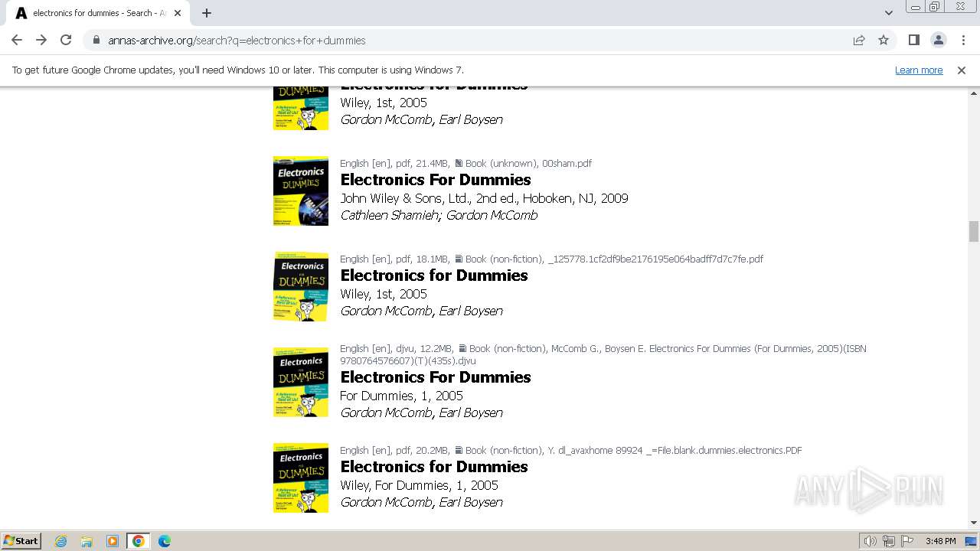This screenshot has height=551, width=980.
Task: Switch to Chrome in the taskbar
Action: click(139, 541)
